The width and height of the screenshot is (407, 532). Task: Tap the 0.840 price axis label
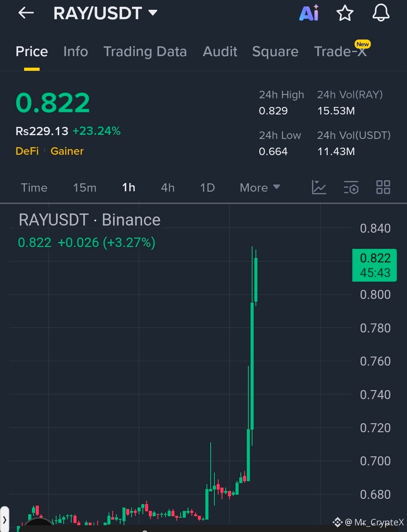click(x=375, y=228)
